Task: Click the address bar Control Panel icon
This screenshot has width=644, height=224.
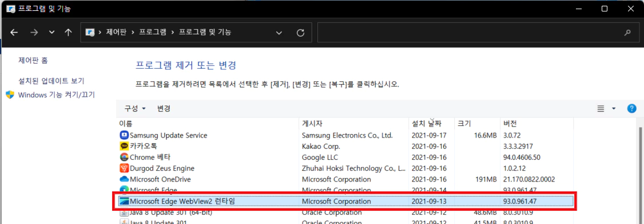Action: [90, 33]
